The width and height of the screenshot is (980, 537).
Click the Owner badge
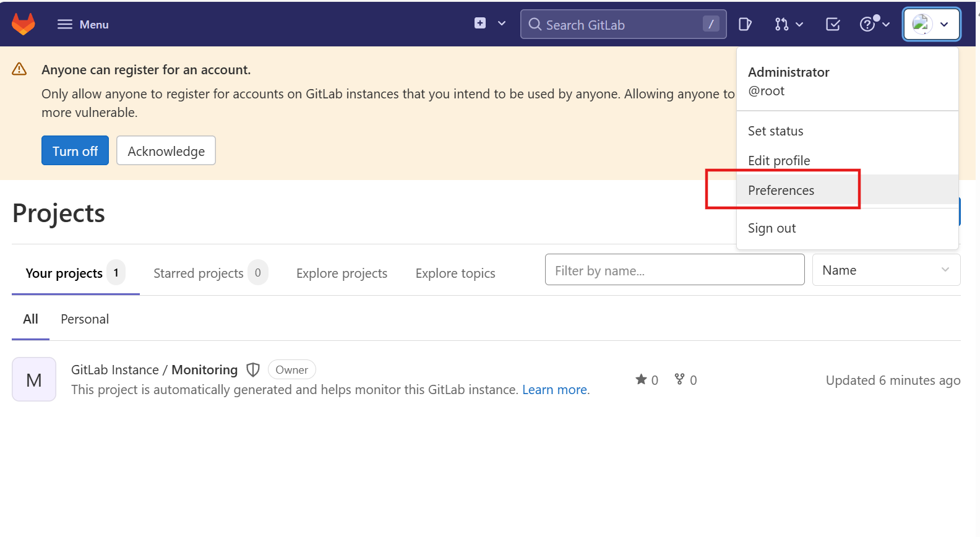point(291,369)
